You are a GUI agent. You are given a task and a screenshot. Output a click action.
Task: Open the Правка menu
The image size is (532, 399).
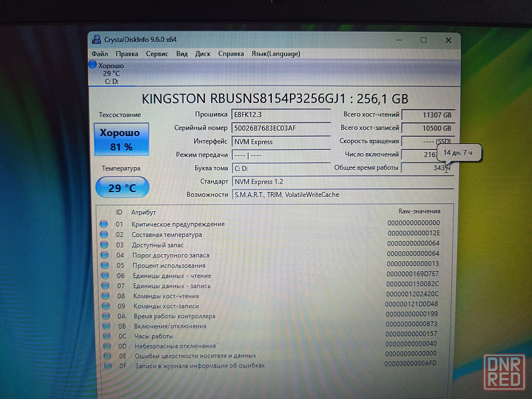[x=127, y=54]
